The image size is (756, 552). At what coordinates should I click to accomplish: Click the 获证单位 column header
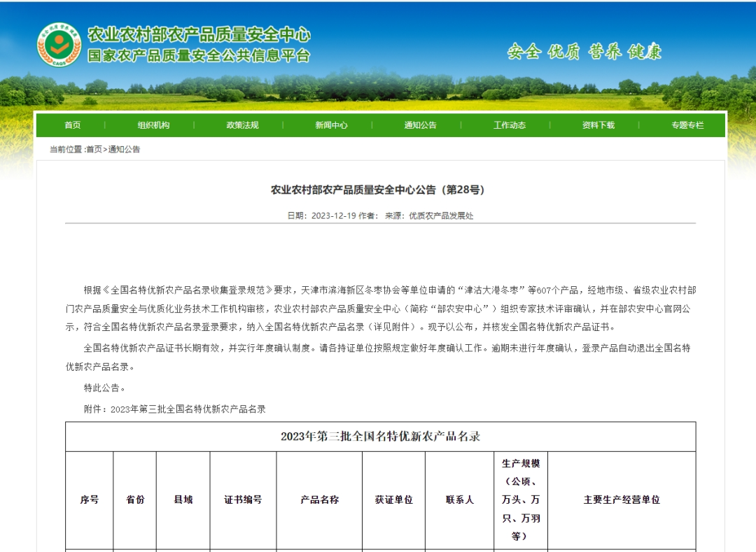(x=394, y=500)
